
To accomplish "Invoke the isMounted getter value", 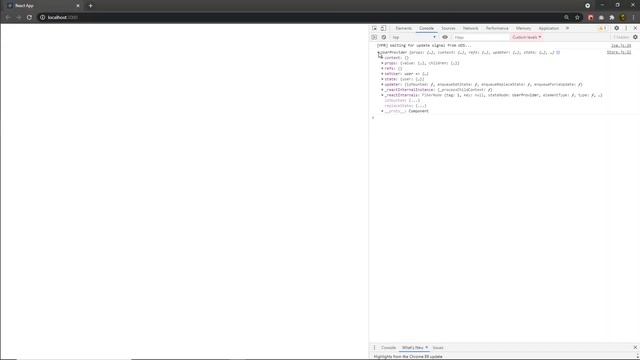I will pos(414,100).
